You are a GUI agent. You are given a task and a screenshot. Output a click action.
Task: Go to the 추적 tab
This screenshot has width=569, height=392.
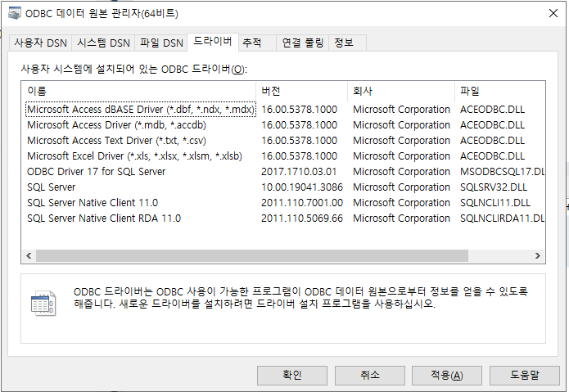click(257, 43)
